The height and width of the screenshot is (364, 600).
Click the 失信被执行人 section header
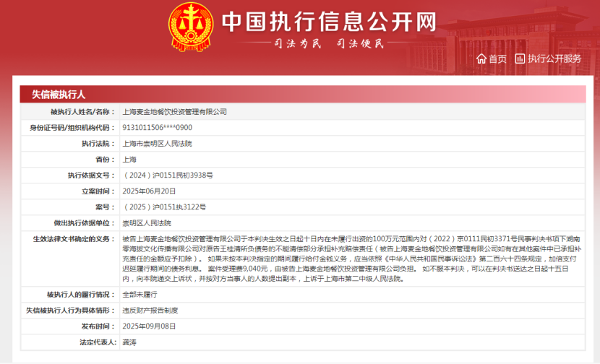[59, 95]
